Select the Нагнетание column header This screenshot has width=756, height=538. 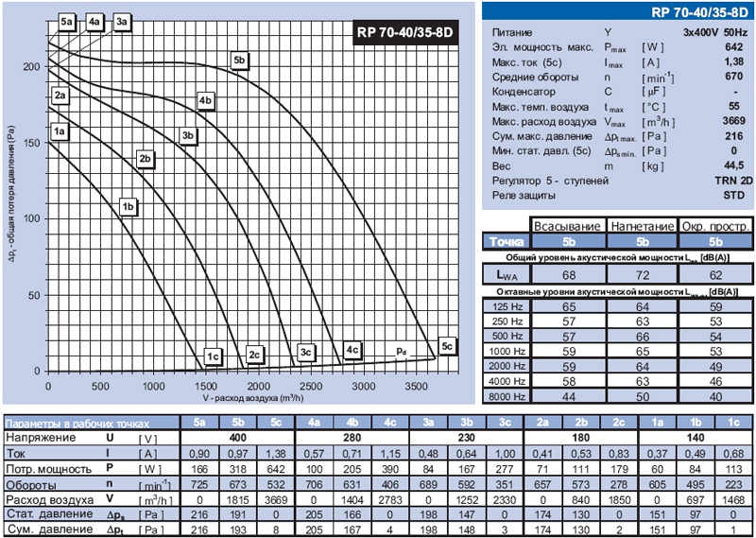coord(641,226)
